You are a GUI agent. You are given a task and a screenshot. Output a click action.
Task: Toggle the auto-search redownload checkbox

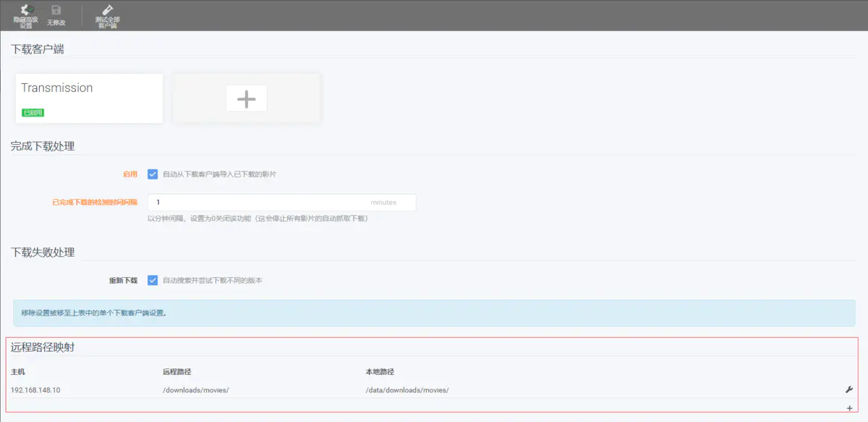click(x=153, y=280)
